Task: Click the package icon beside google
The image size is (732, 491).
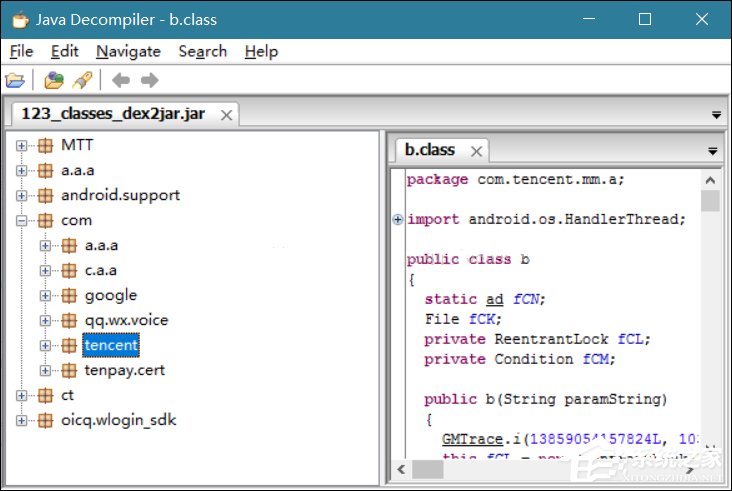Action: [68, 295]
